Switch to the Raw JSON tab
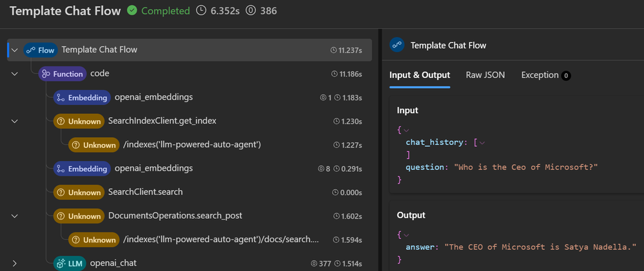Screen dimensions: 644x271 click(x=485, y=75)
